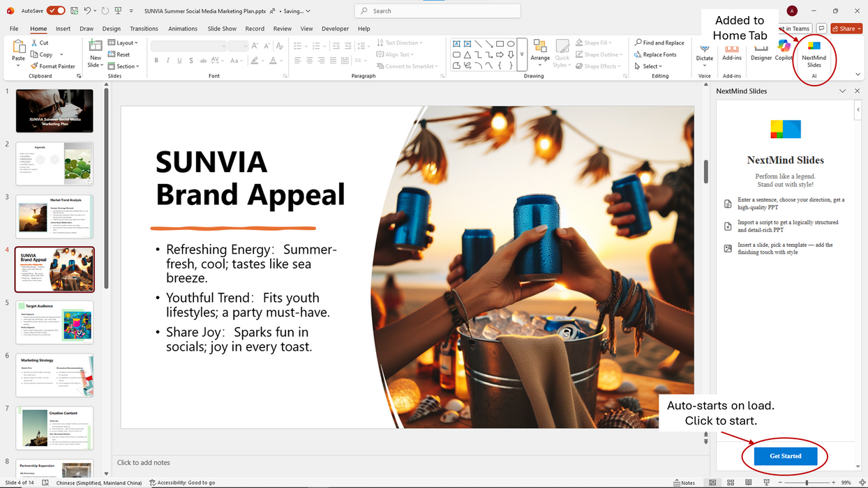The width and height of the screenshot is (868, 488).
Task: Expand the Layout dropdown
Action: click(x=124, y=43)
